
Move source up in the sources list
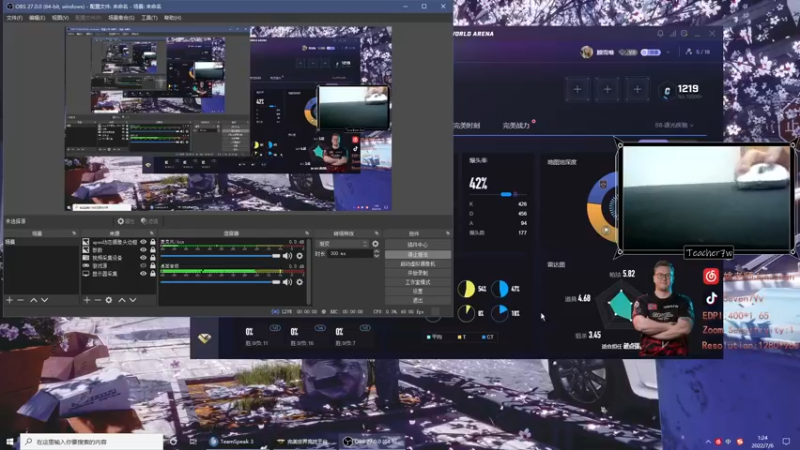click(x=122, y=300)
